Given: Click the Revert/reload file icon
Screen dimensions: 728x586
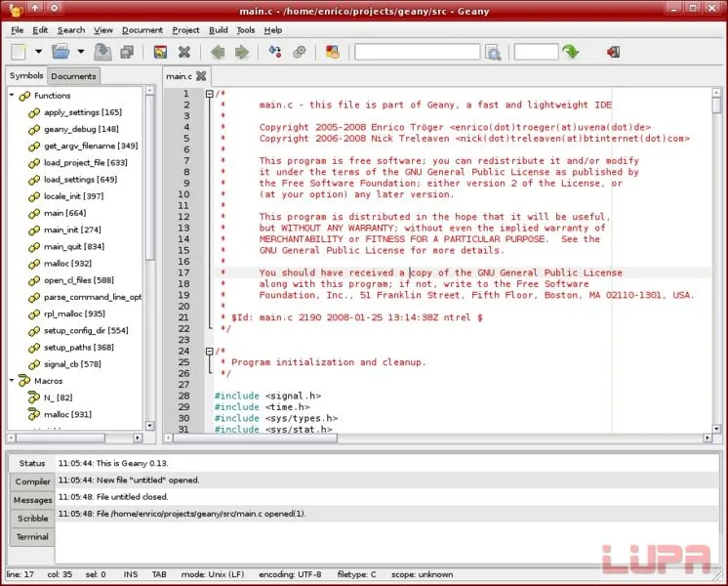Looking at the screenshot, I should click(x=160, y=52).
